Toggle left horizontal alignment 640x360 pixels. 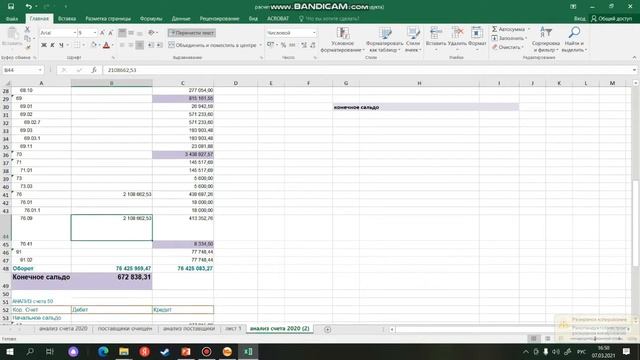(x=122, y=45)
